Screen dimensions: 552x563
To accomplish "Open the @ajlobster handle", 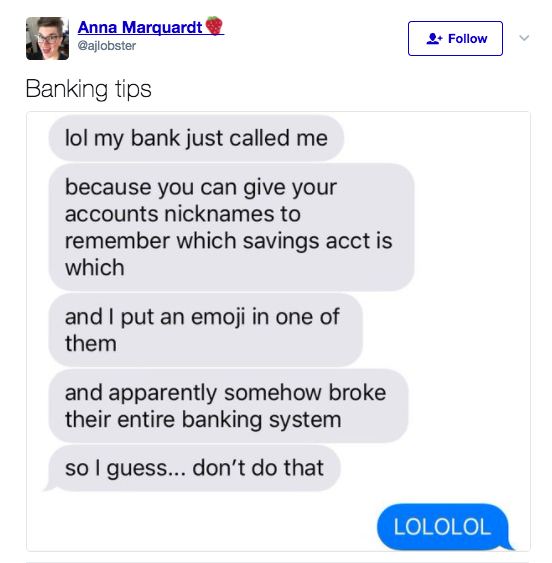I will (107, 46).
